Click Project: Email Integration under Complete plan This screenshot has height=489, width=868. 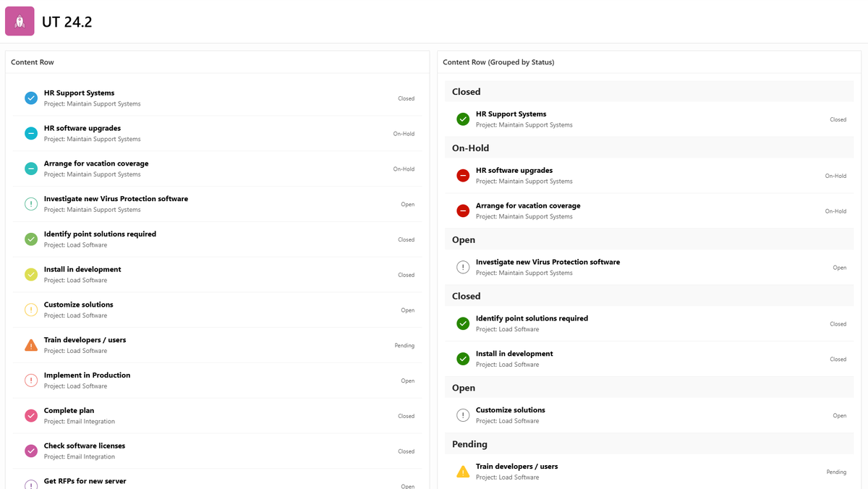point(80,421)
